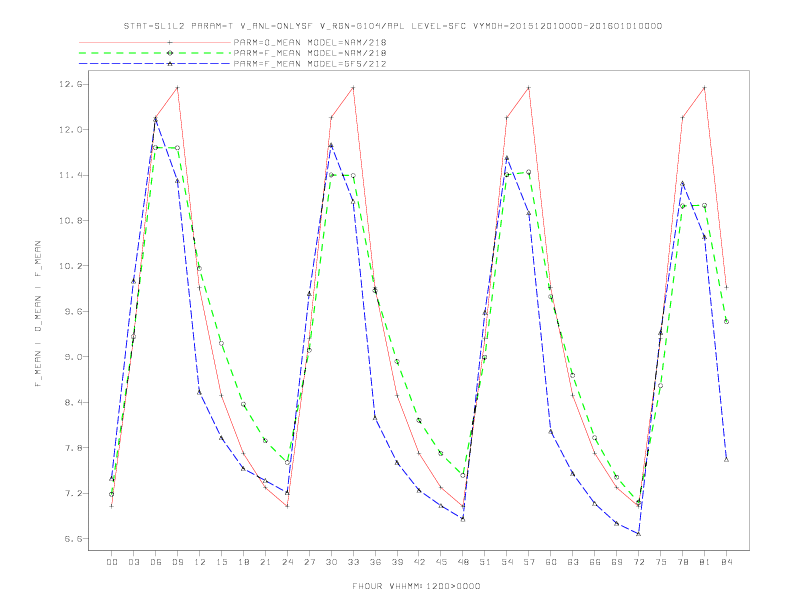Click x-axis tick label 45

pyautogui.click(x=441, y=562)
